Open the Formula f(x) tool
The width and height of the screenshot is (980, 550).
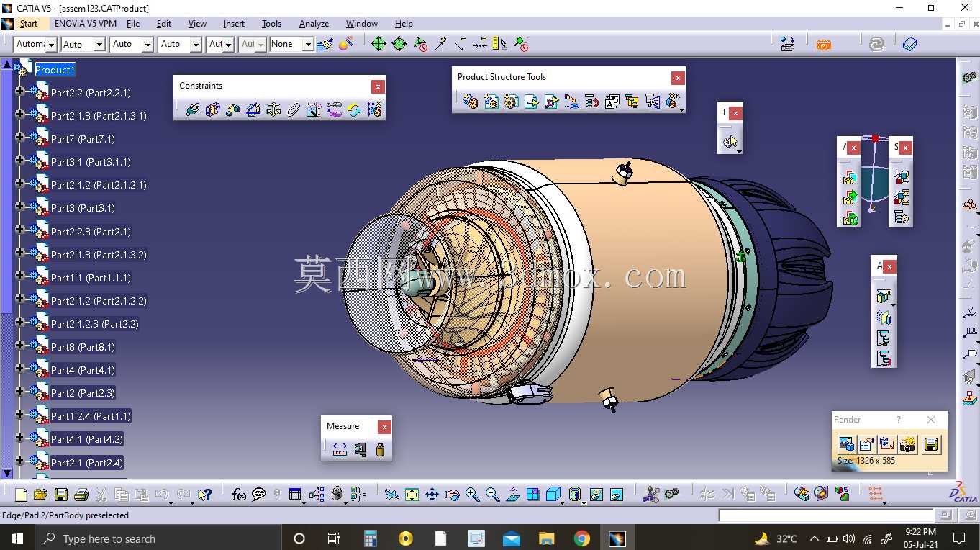[x=239, y=495]
